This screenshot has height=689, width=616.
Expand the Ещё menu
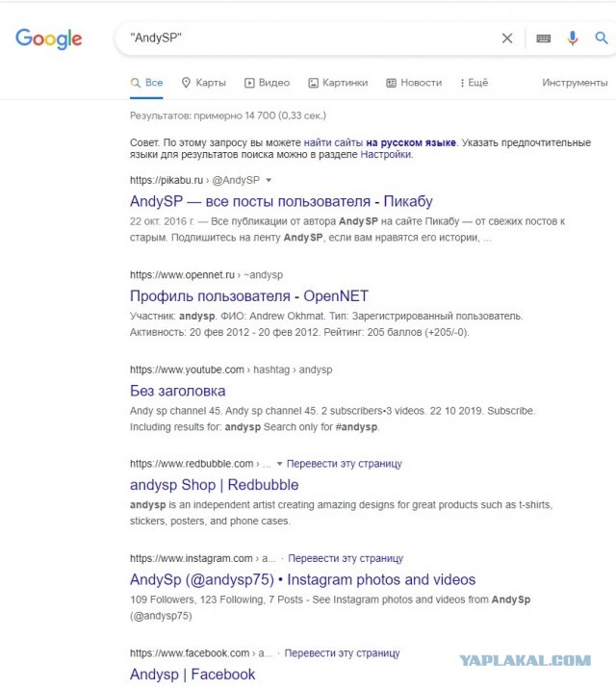475,83
